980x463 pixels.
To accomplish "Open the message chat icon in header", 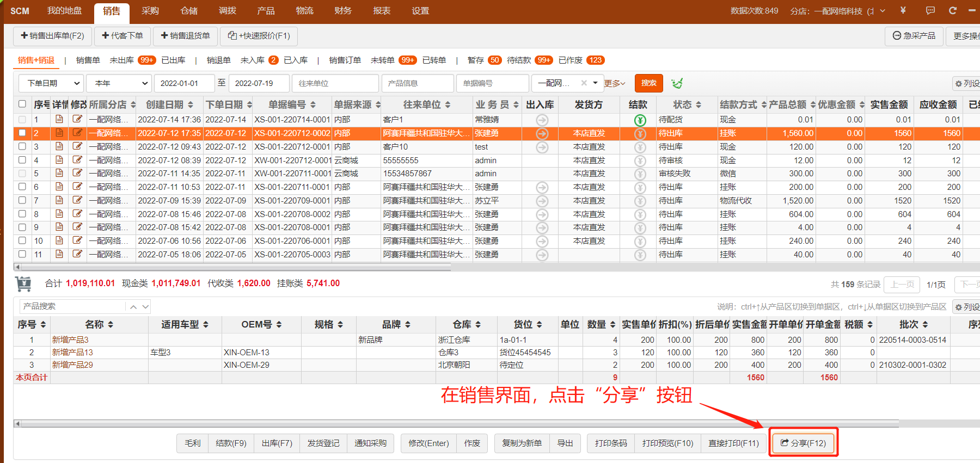I will [930, 10].
